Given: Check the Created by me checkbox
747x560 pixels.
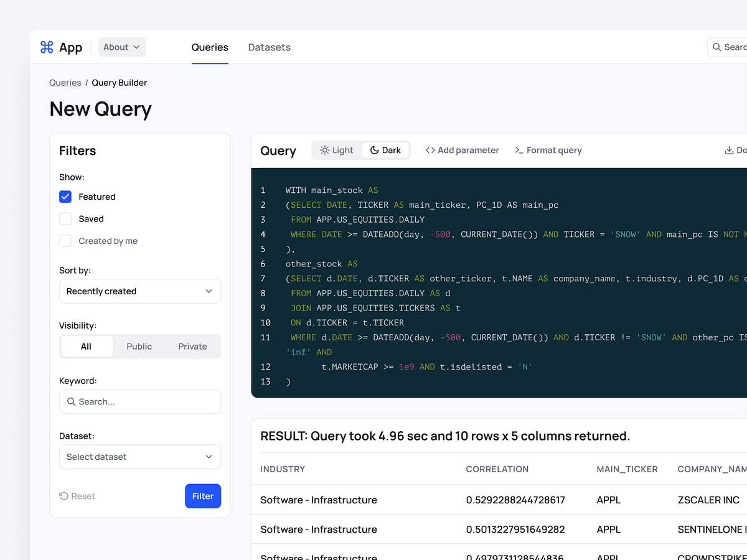Looking at the screenshot, I should pyautogui.click(x=65, y=241).
